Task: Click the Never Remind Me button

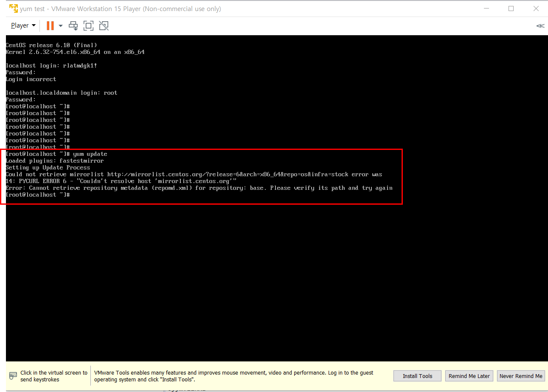Action: tap(521, 376)
